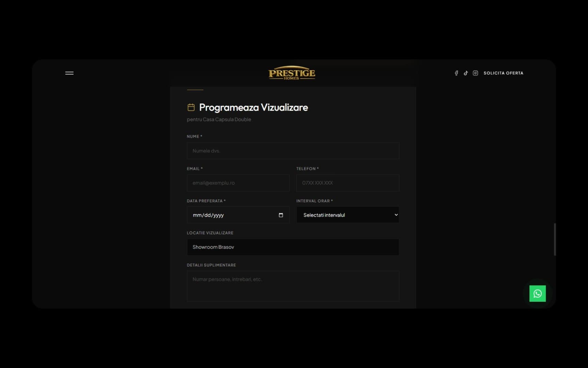The width and height of the screenshot is (588, 368).
Task: Click the DATA PREFERATA label
Action: coord(206,201)
